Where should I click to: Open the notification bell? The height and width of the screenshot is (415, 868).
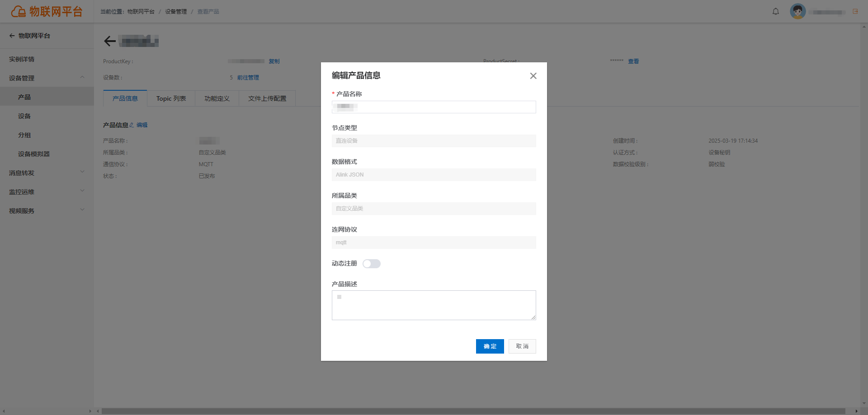click(776, 12)
